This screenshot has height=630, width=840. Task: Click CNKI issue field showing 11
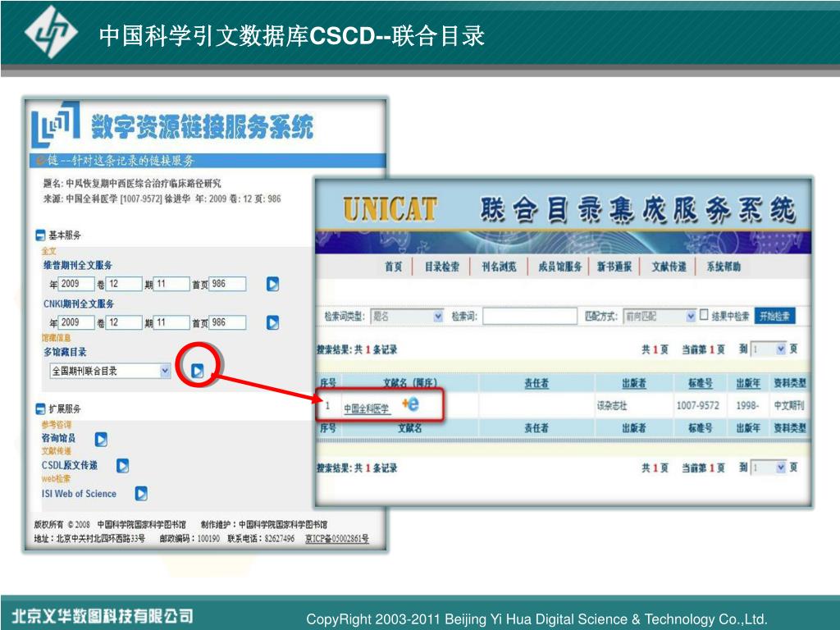(171, 322)
